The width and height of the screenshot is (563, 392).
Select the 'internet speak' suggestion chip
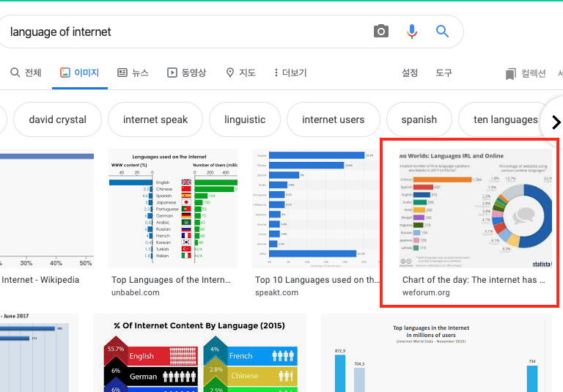(x=155, y=119)
